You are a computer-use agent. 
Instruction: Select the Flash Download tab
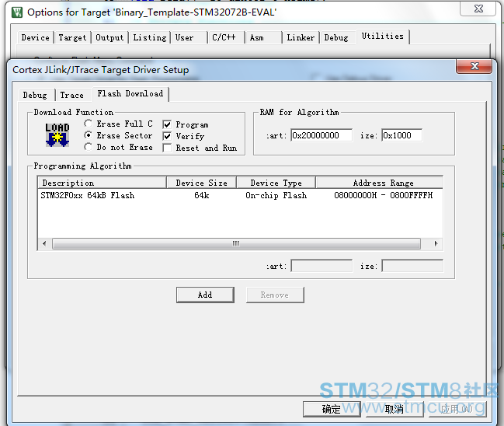pos(130,93)
